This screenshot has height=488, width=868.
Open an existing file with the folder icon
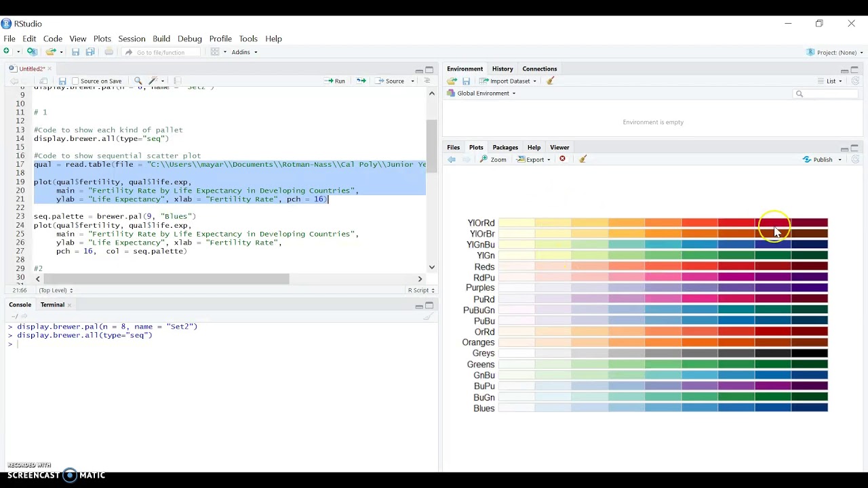(x=51, y=52)
